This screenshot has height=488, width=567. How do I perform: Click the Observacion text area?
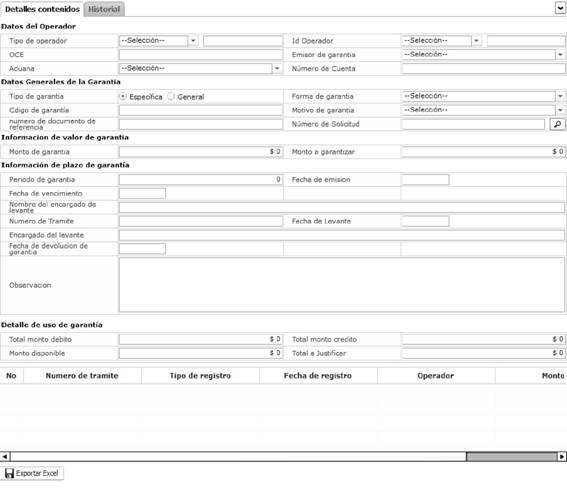point(342,285)
